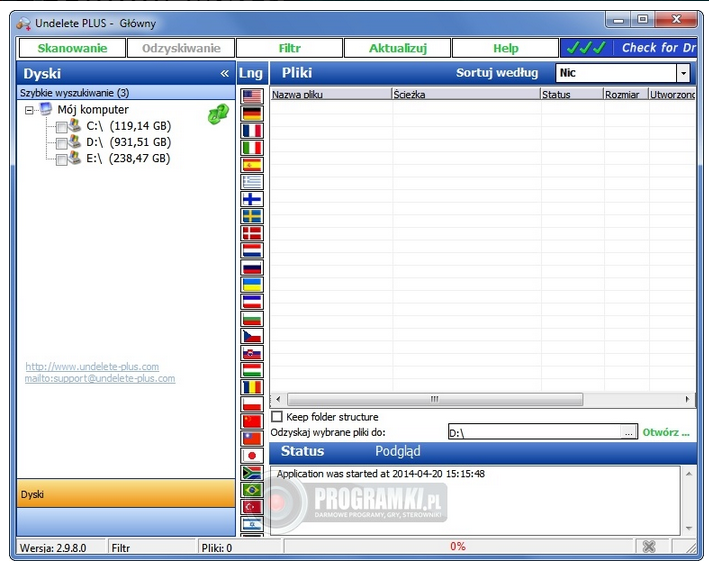Check the C:\ drive checkbox
The width and height of the screenshot is (709, 565).
coord(61,127)
